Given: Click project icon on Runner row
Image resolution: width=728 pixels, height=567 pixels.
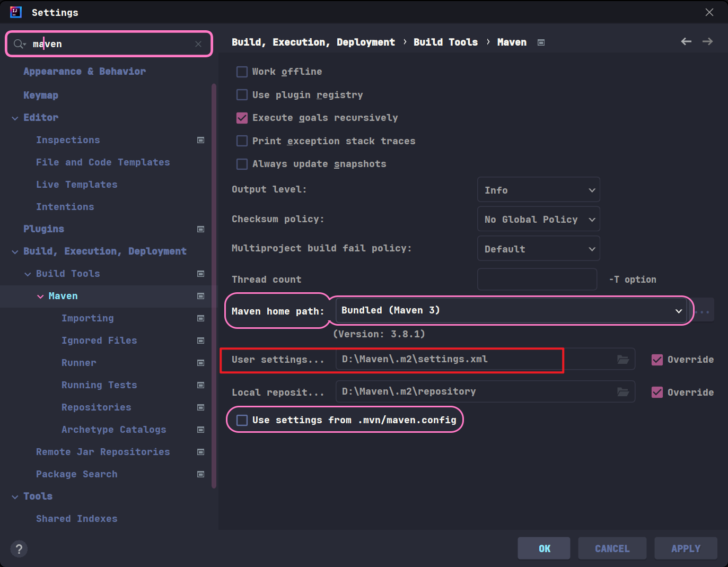Looking at the screenshot, I should tap(200, 363).
